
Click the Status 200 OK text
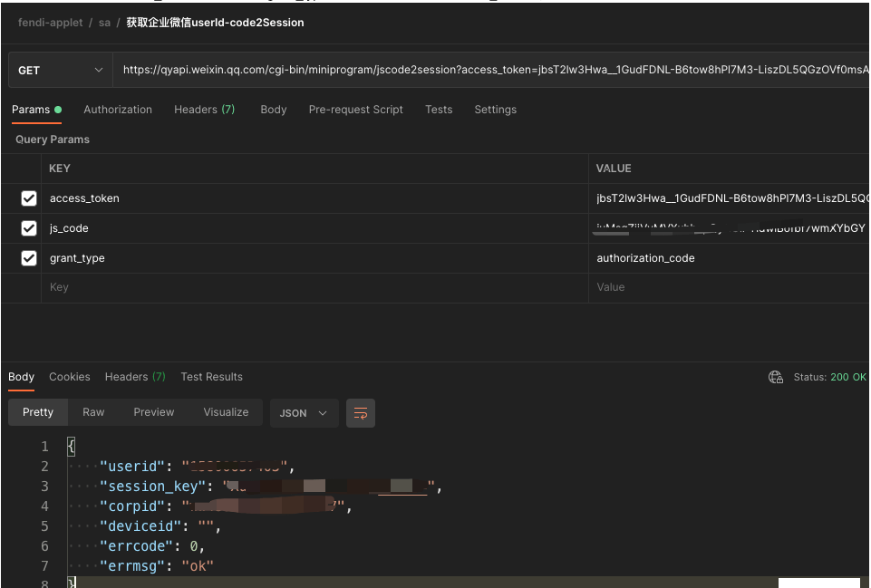click(x=829, y=377)
